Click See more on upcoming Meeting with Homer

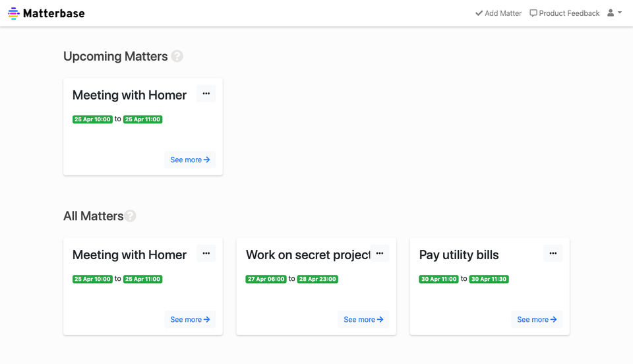pos(190,160)
